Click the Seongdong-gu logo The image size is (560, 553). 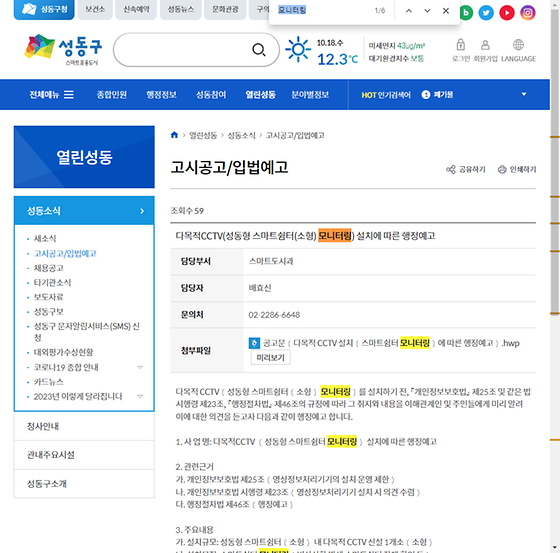coord(64,49)
